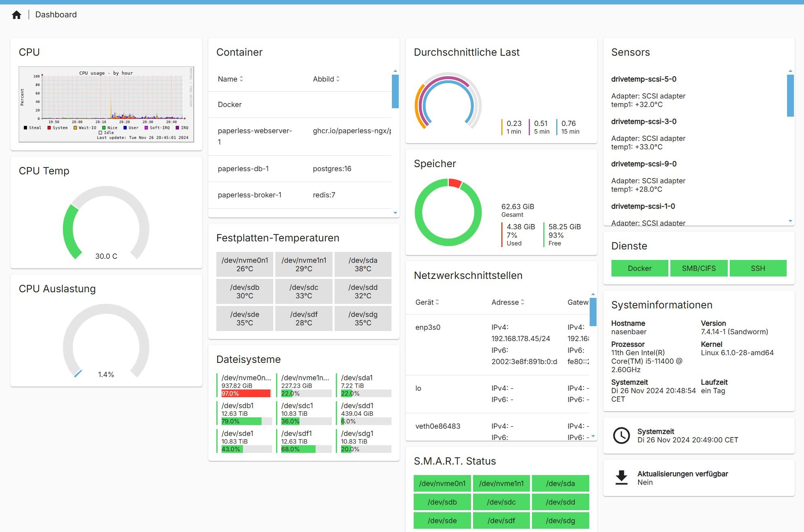Image resolution: width=804 pixels, height=532 pixels.
Task: Click the red 97.0% usage bar
Action: 245,394
